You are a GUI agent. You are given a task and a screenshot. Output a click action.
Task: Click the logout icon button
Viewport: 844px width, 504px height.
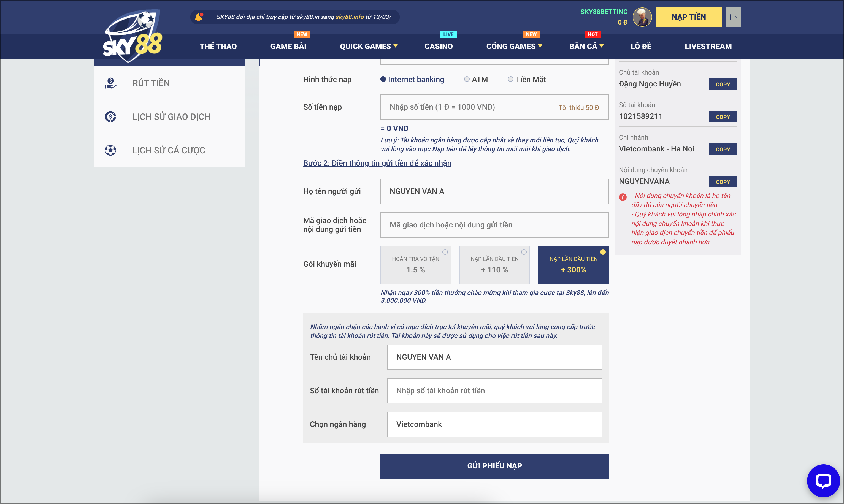coord(733,17)
